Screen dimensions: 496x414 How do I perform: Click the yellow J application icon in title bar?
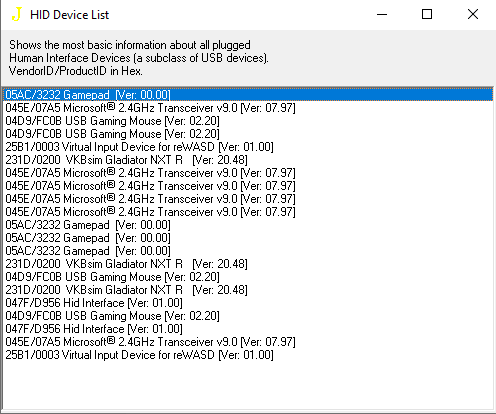click(x=16, y=14)
